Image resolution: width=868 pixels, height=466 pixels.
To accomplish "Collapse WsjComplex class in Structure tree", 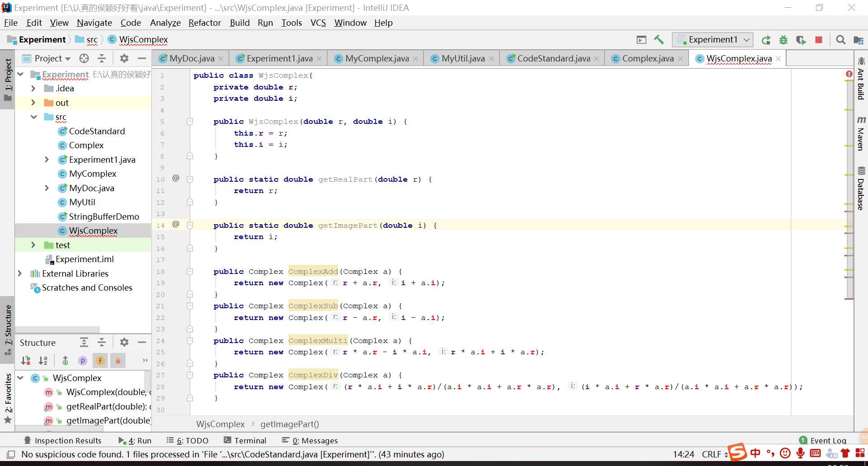I will 20,378.
